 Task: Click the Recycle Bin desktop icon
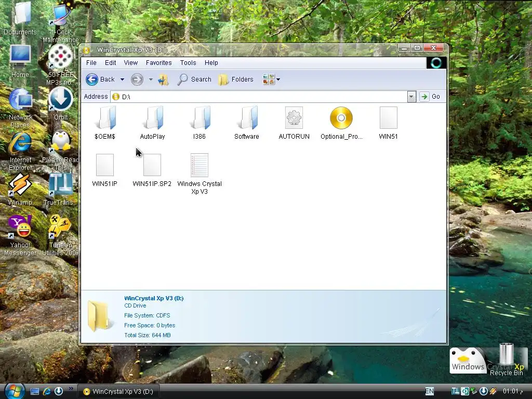click(506, 360)
